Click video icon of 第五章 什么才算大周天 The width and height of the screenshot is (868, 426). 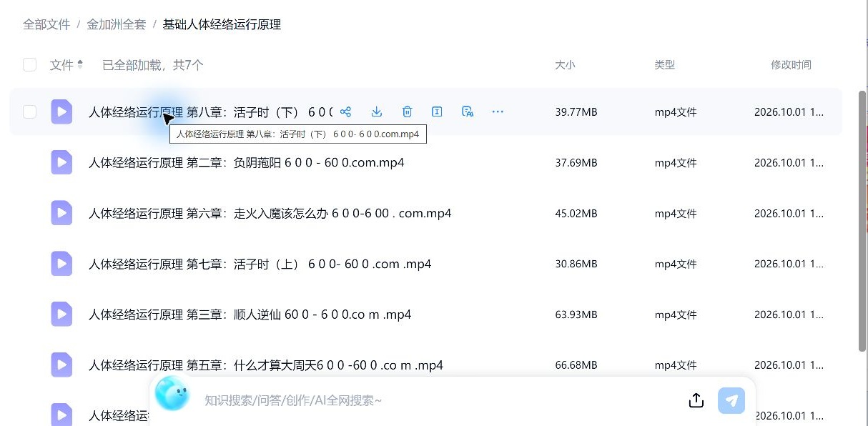coord(61,365)
